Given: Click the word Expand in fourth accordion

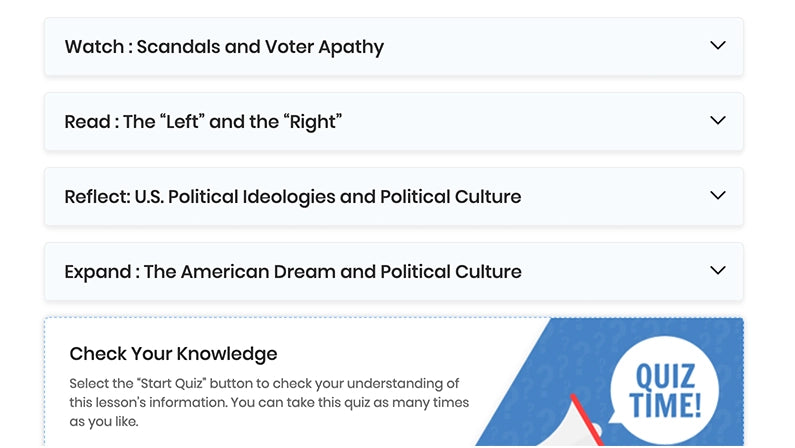Looking at the screenshot, I should point(98,272).
